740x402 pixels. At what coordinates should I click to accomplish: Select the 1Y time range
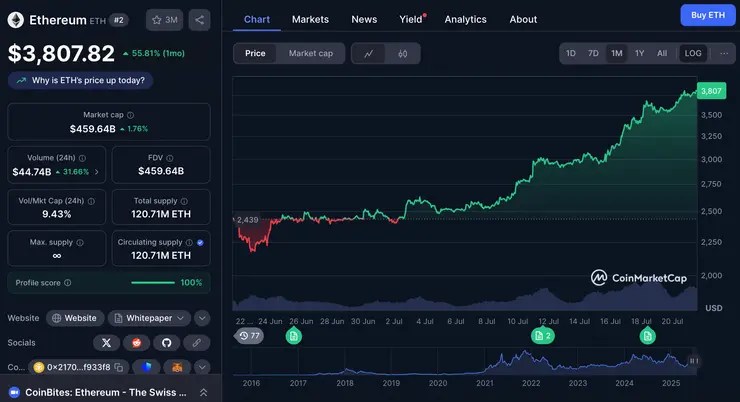pyautogui.click(x=639, y=53)
